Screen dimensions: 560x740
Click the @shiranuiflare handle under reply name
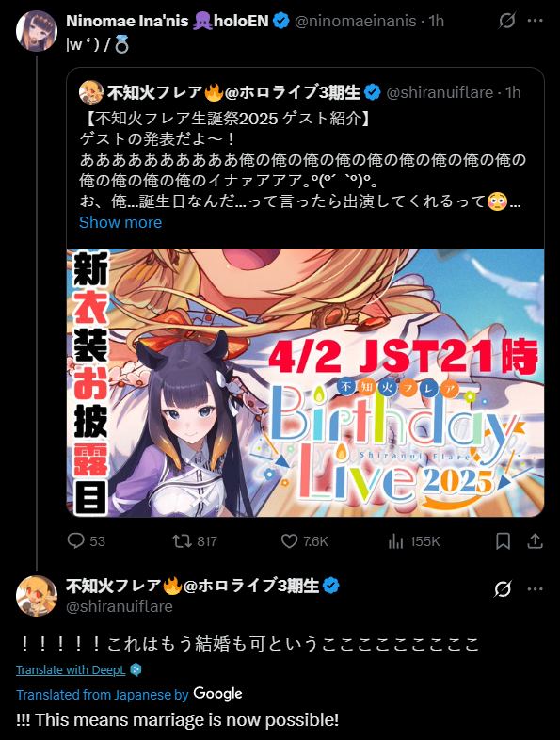coord(120,606)
